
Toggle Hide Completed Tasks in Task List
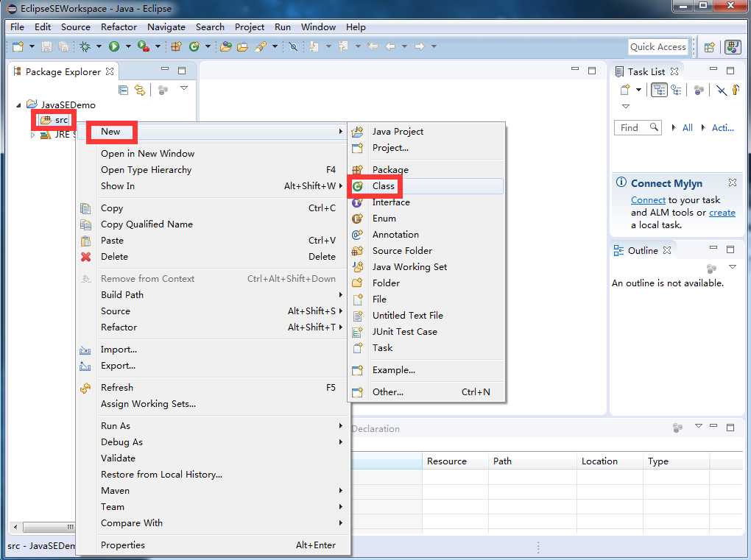click(x=721, y=90)
